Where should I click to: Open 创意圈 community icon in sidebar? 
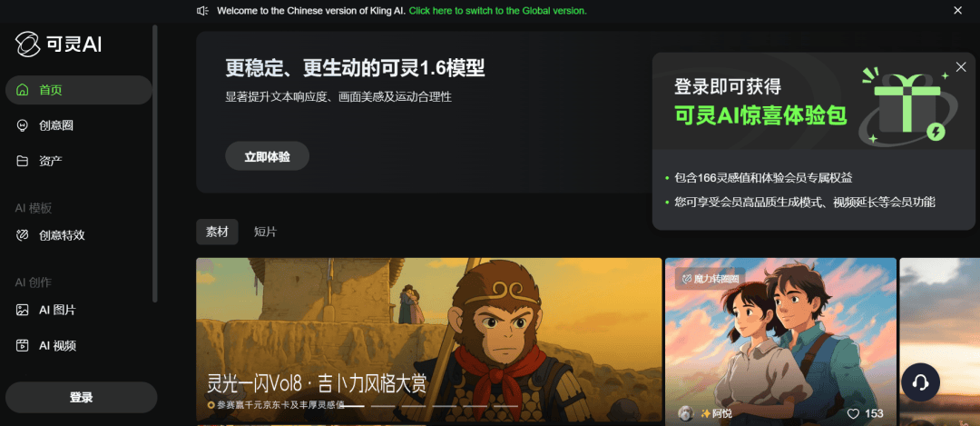23,125
